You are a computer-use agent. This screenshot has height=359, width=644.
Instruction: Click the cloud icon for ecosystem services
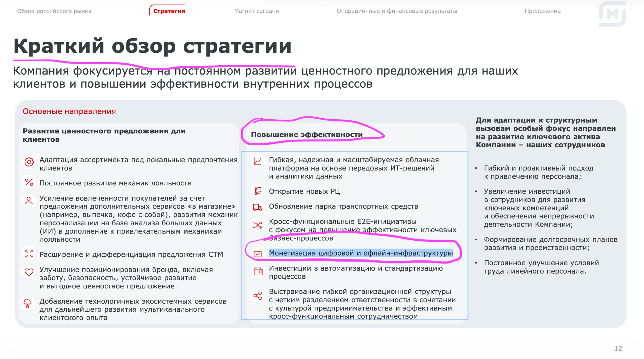click(x=27, y=303)
